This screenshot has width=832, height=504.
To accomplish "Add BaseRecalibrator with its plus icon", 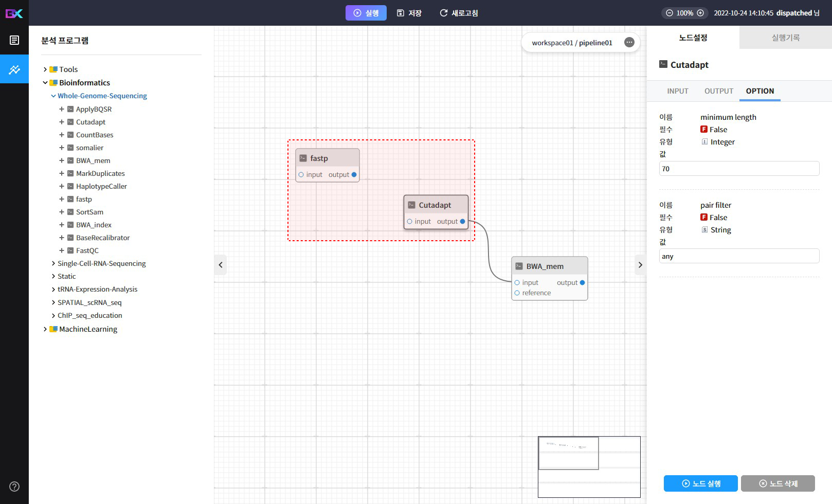I will pyautogui.click(x=62, y=238).
